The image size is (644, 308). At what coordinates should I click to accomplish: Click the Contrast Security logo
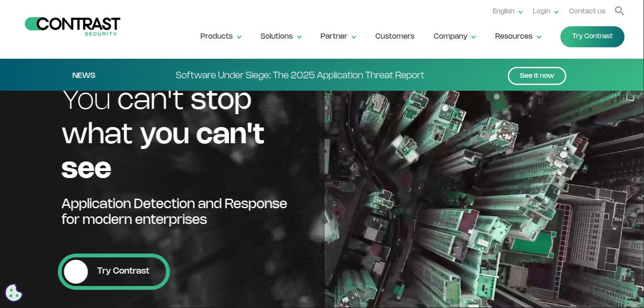tap(73, 26)
